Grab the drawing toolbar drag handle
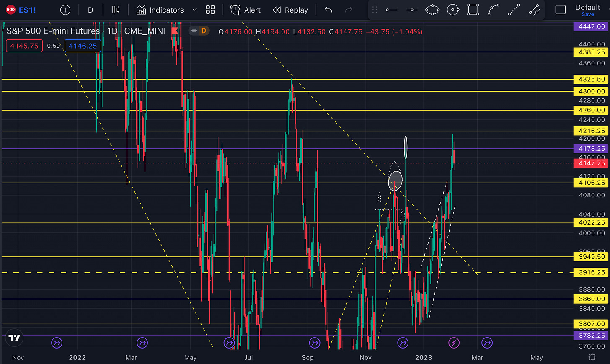The width and height of the screenshot is (610, 364). click(x=375, y=10)
